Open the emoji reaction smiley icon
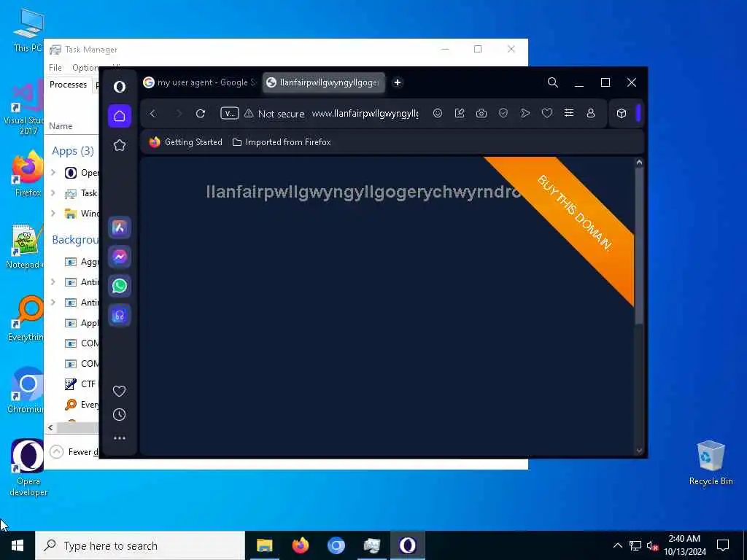The width and height of the screenshot is (747, 560). pyautogui.click(x=438, y=113)
